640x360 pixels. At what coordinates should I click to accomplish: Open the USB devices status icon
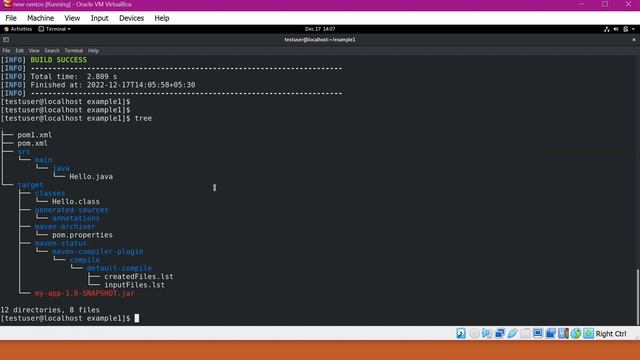click(x=512, y=333)
